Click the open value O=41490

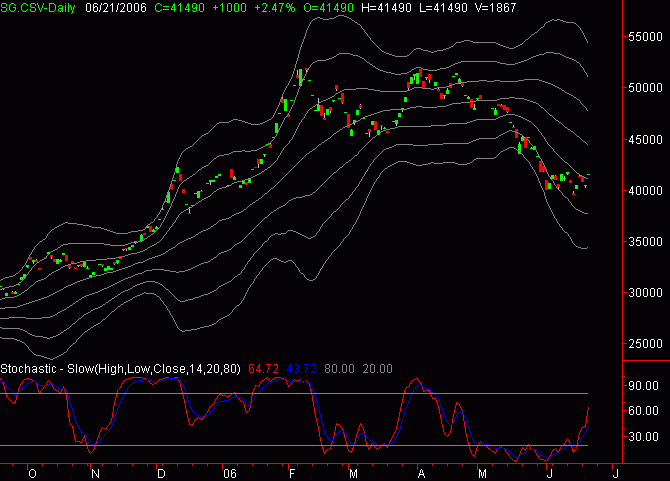[x=329, y=7]
